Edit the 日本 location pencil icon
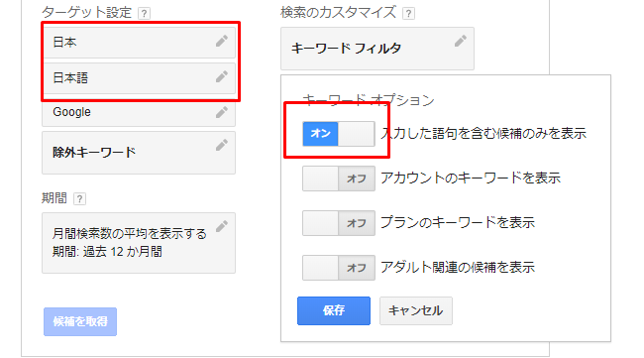 pyautogui.click(x=222, y=41)
